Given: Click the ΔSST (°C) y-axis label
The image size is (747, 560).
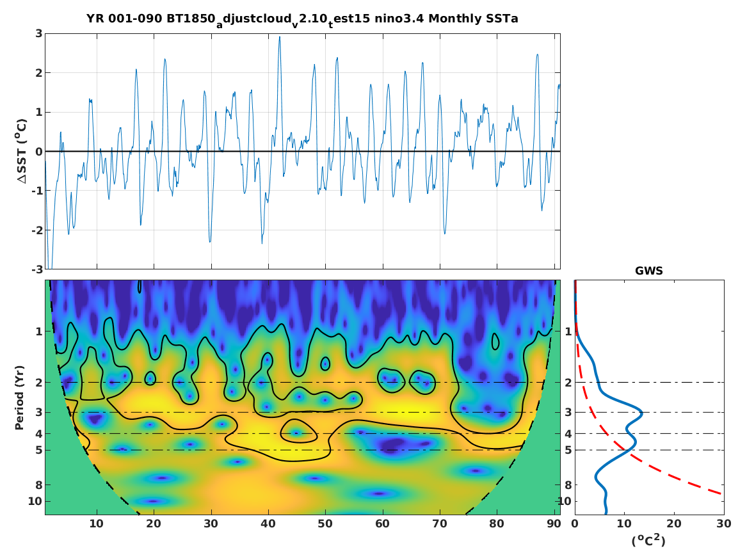Looking at the screenshot, I should (21, 151).
